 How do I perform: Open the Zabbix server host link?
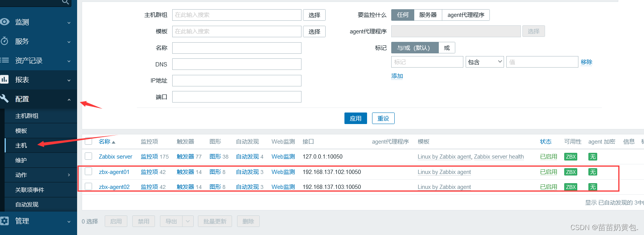coord(115,157)
